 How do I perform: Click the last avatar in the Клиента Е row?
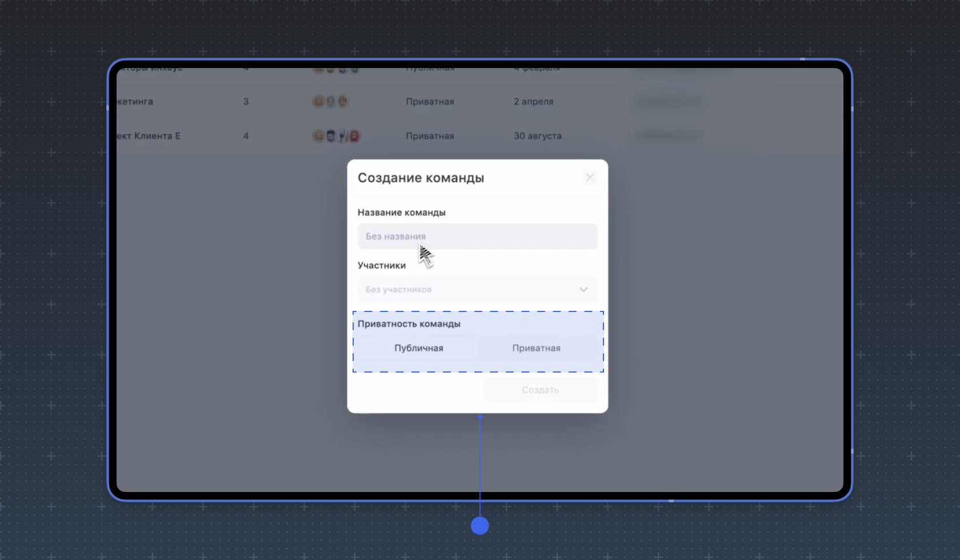[354, 136]
